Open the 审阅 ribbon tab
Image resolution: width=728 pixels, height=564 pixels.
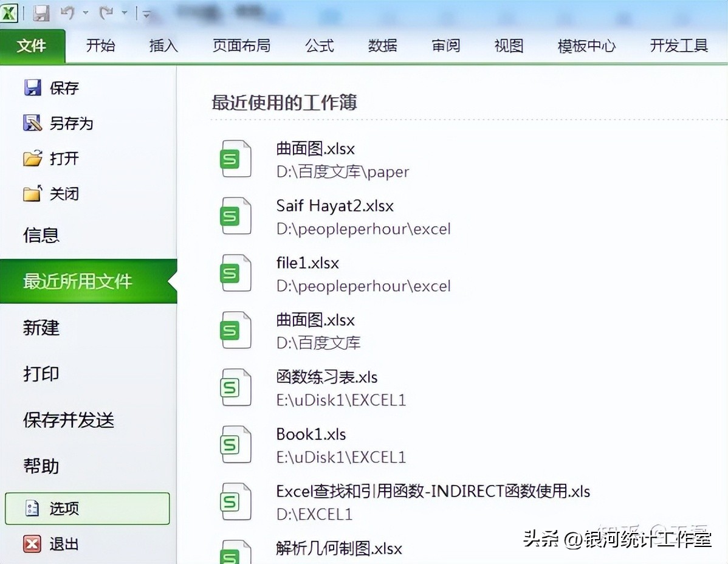[x=445, y=46]
